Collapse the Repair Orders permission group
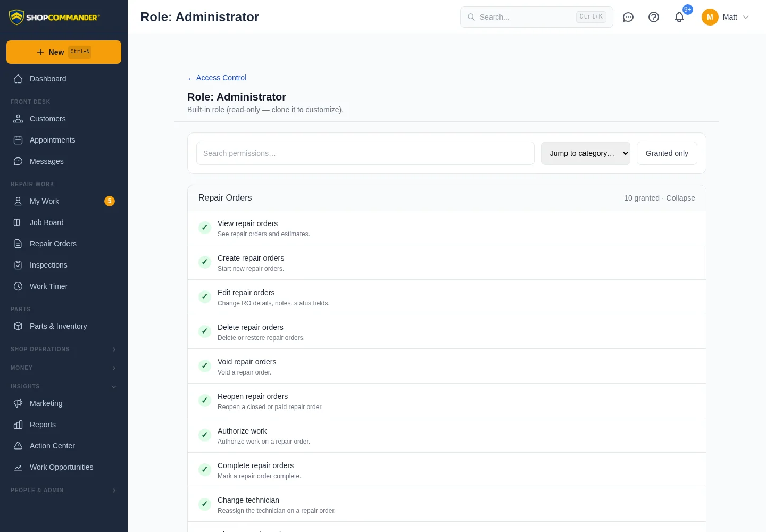Screen dimensions: 766x532 pyautogui.click(x=680, y=198)
